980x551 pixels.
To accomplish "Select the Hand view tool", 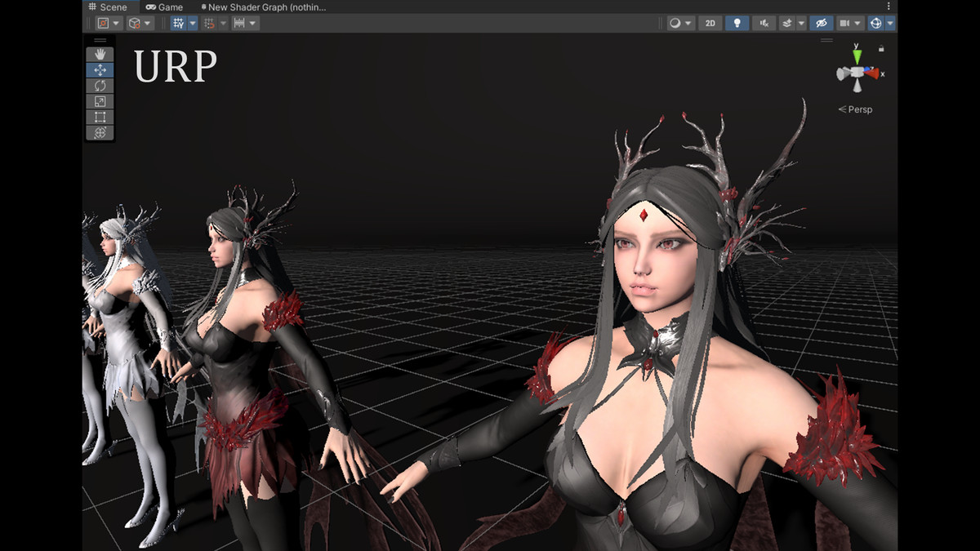I will (x=100, y=54).
